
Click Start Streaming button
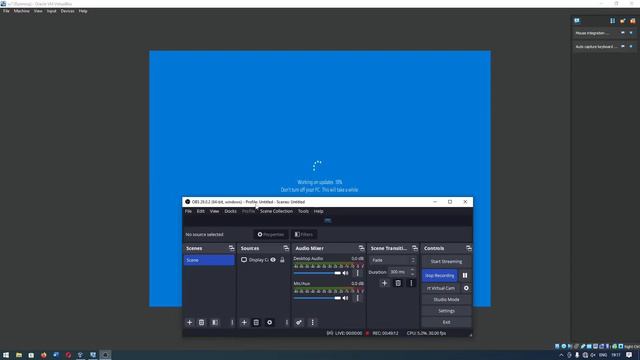coord(446,262)
